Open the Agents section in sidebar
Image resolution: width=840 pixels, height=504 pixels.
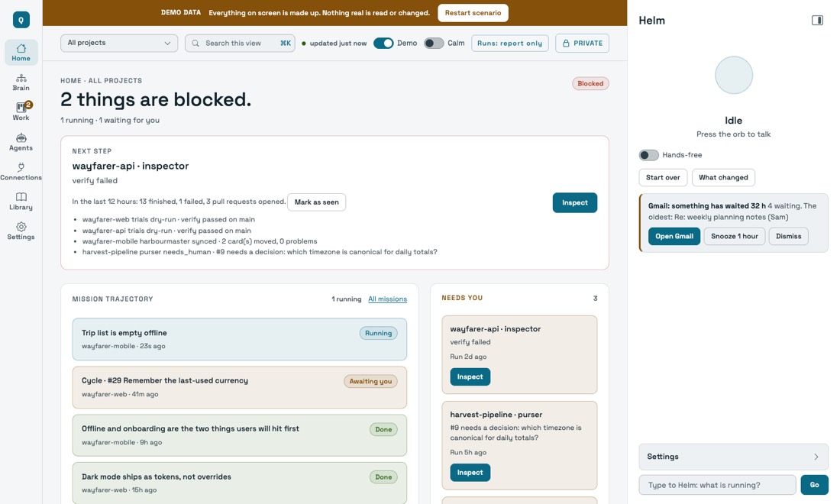[21, 142]
